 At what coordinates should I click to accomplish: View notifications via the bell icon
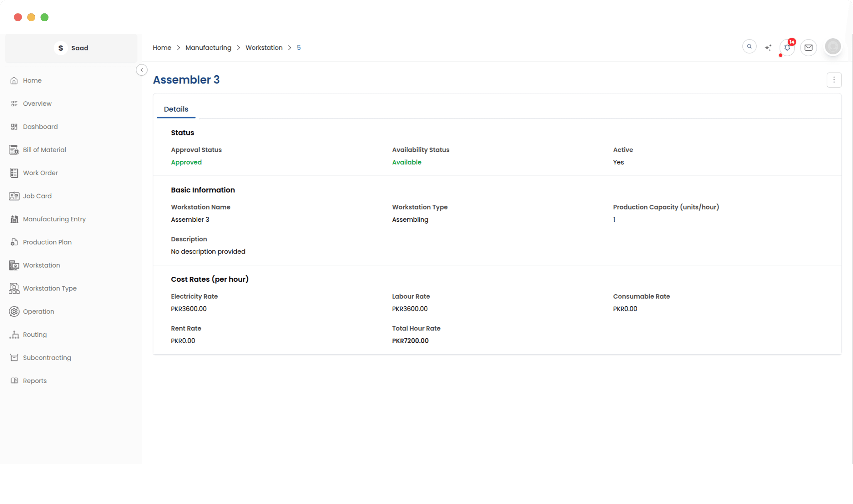click(787, 48)
